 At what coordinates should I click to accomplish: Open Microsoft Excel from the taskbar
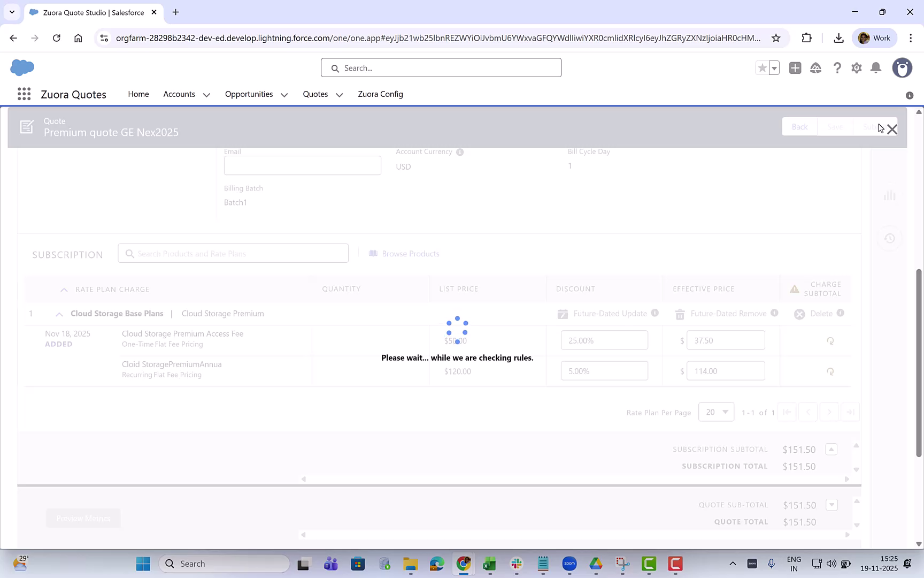coord(488,564)
